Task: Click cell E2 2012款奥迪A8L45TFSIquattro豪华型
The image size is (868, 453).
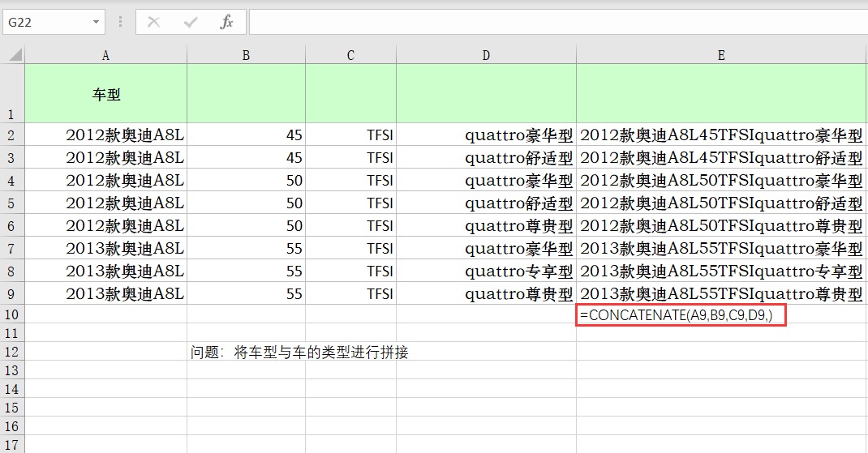Action: [x=721, y=135]
